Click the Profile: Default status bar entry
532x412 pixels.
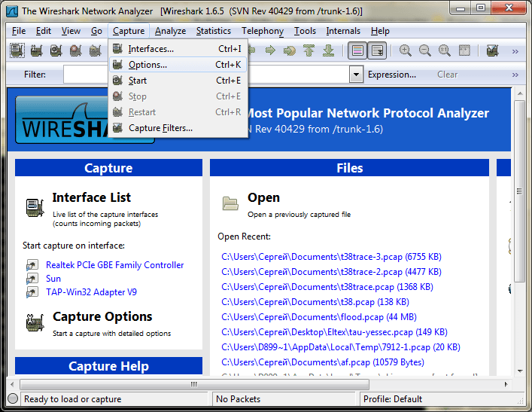point(393,399)
